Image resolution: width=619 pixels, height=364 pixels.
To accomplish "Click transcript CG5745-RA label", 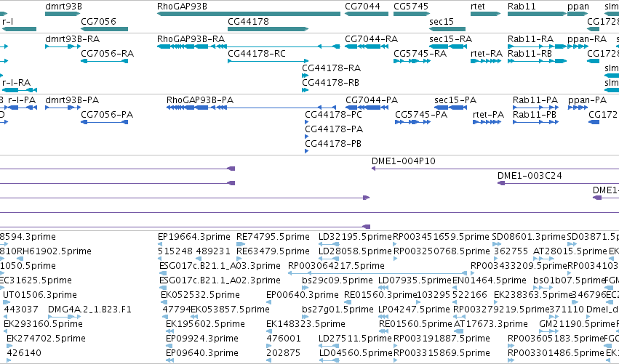I will [420, 53].
